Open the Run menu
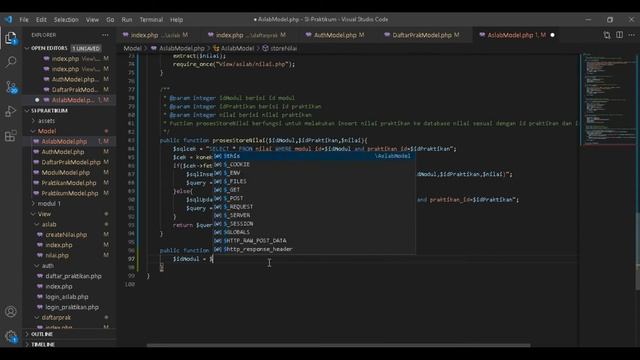This screenshot has width=640, height=360. [127, 20]
